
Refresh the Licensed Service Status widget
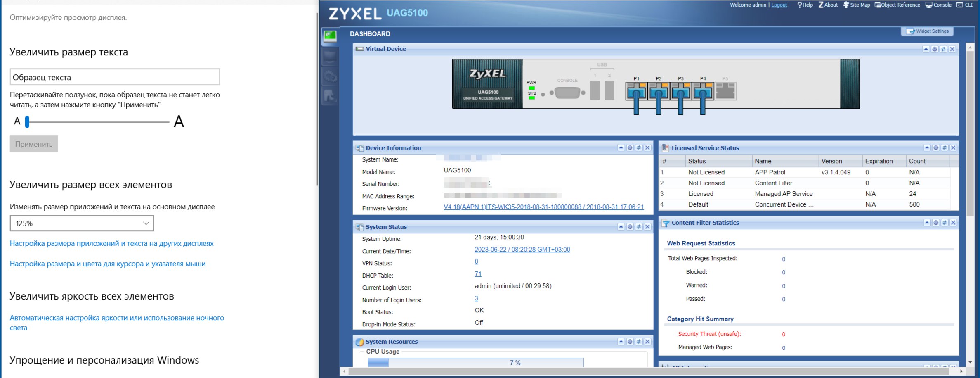(945, 147)
